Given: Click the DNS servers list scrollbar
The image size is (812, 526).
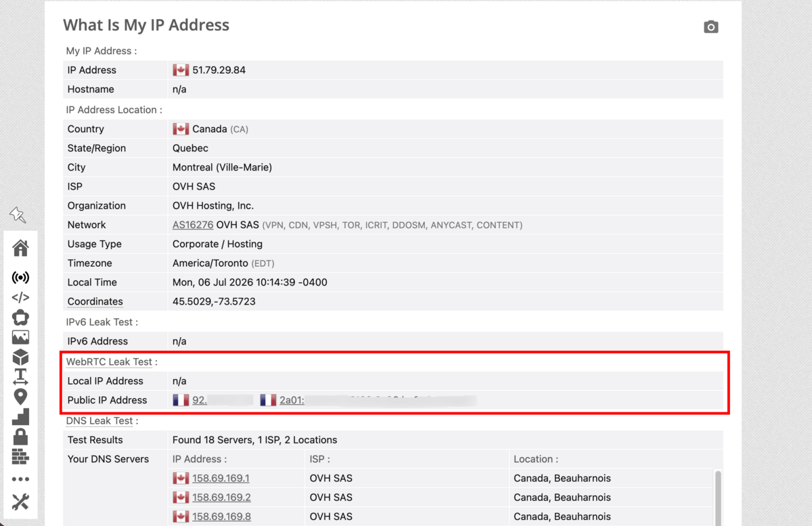Looking at the screenshot, I should pos(718,498).
